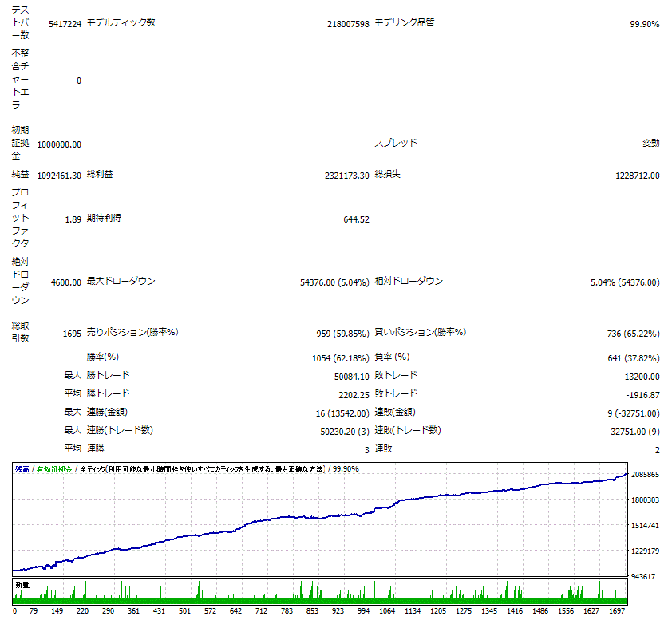Click the 売りポジション(勝率%) label

pyautogui.click(x=132, y=333)
